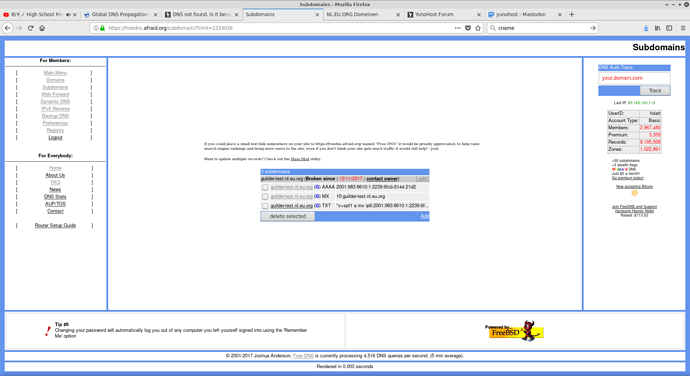Check the MX record checkbox
690x376 pixels.
click(265, 196)
